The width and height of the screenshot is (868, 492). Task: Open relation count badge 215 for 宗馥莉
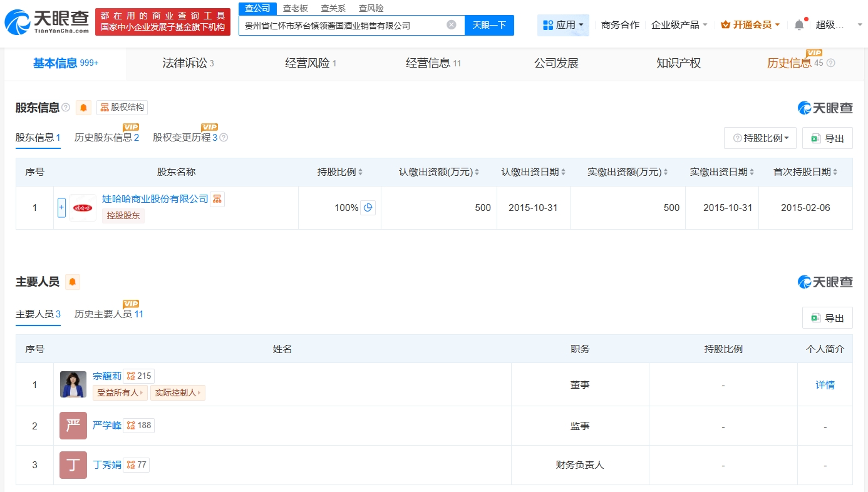pyautogui.click(x=139, y=376)
